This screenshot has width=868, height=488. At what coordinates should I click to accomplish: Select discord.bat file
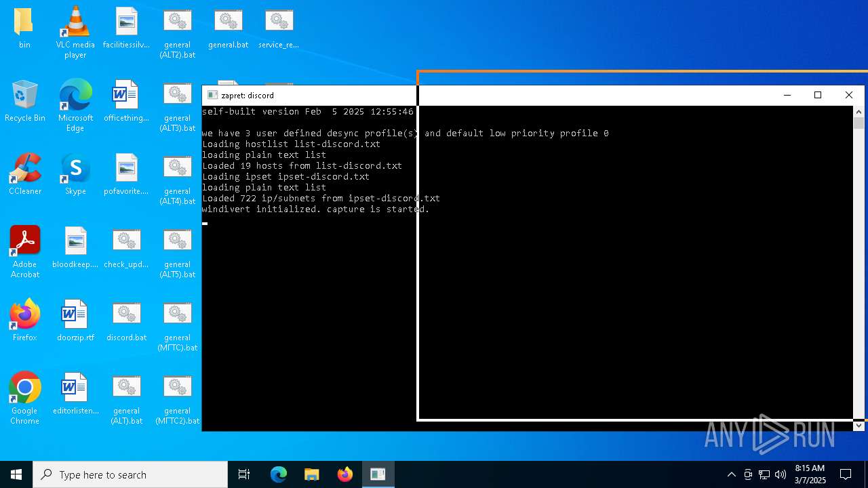tap(126, 320)
